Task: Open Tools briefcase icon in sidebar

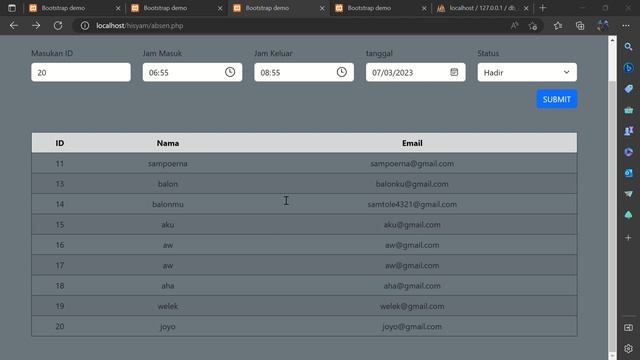Action: click(x=629, y=110)
